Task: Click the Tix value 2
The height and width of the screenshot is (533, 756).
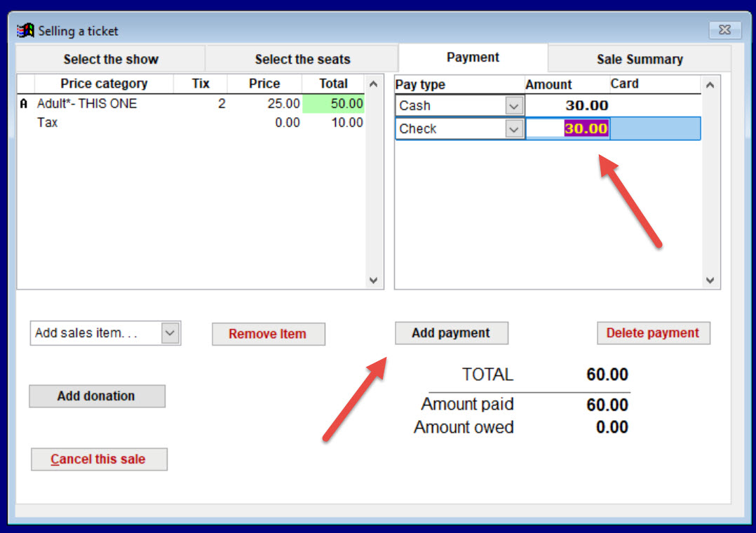Action: click(222, 104)
